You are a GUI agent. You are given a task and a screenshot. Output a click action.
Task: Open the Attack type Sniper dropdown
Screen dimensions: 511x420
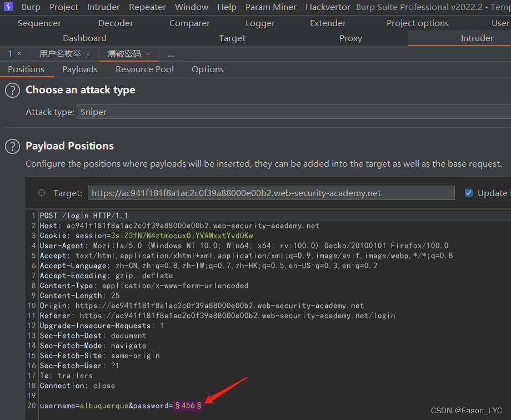point(294,112)
